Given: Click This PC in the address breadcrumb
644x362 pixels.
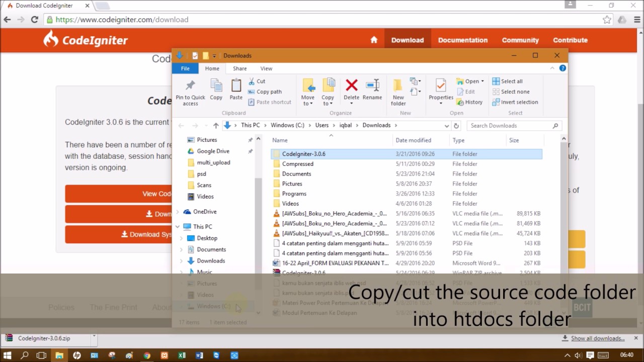Looking at the screenshot, I should [251, 125].
